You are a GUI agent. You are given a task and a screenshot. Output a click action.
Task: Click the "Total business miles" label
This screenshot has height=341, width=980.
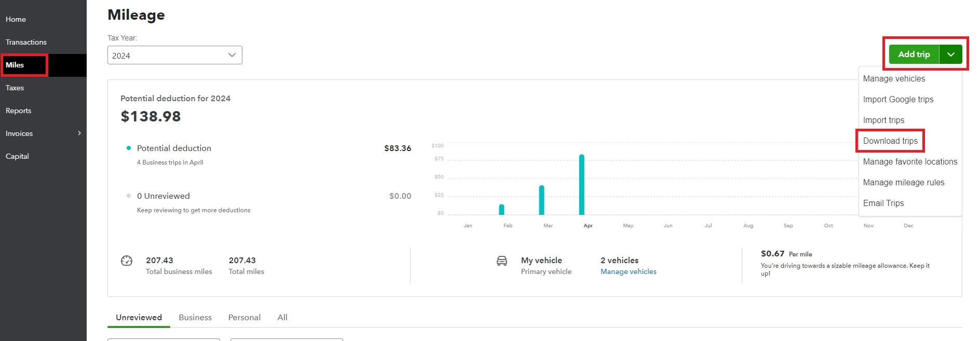[x=179, y=271]
